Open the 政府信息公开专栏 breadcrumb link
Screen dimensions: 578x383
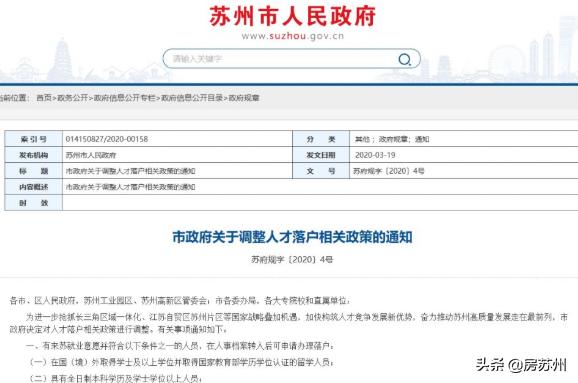(x=125, y=98)
